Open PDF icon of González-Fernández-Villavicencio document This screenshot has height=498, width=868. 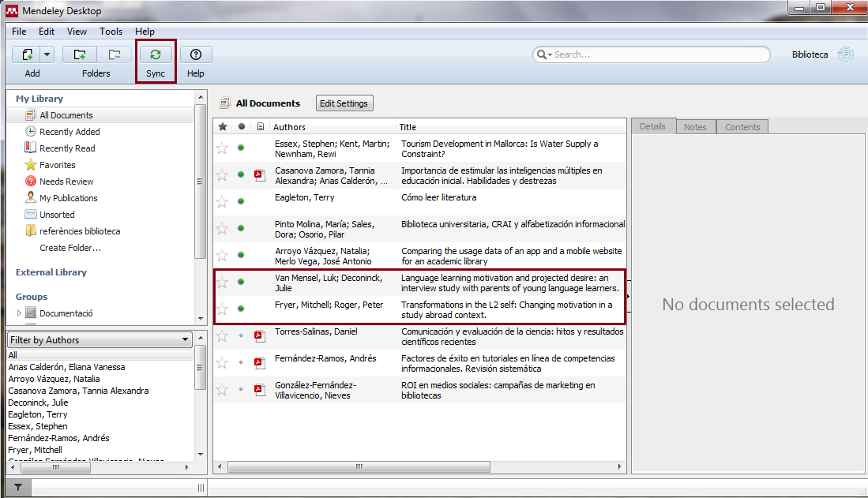tap(259, 389)
